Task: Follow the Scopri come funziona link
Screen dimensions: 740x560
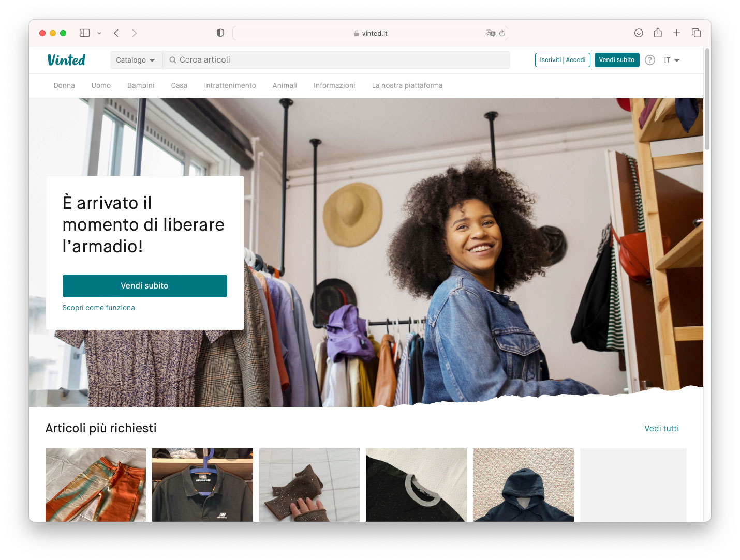Action: pyautogui.click(x=98, y=308)
